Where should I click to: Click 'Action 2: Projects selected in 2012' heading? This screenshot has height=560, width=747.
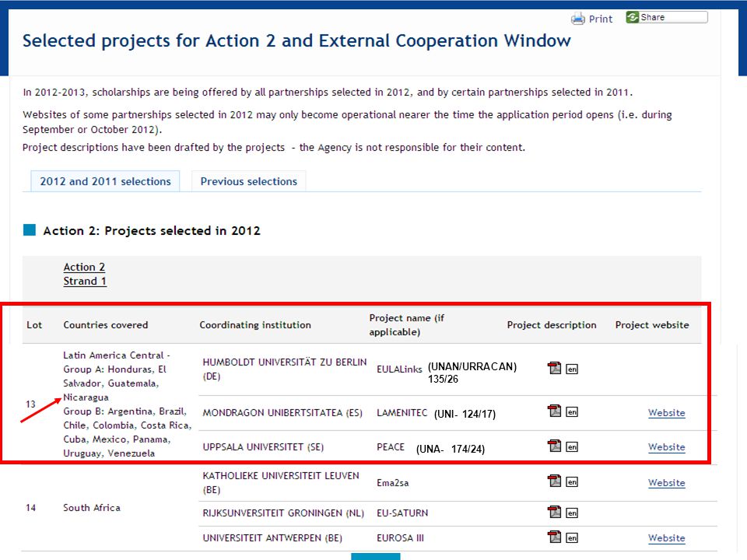(x=152, y=231)
